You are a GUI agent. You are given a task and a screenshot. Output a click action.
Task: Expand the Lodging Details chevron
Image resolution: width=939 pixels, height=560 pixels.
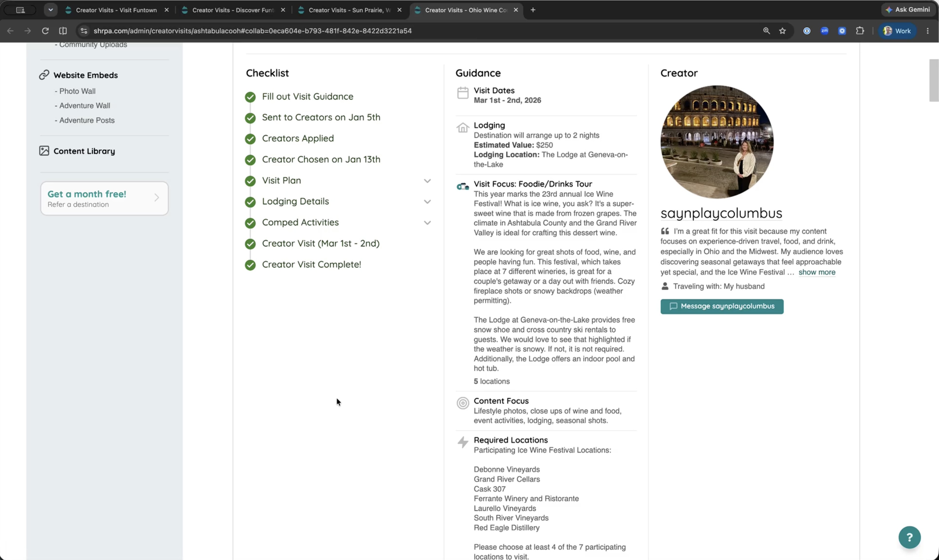pos(427,201)
